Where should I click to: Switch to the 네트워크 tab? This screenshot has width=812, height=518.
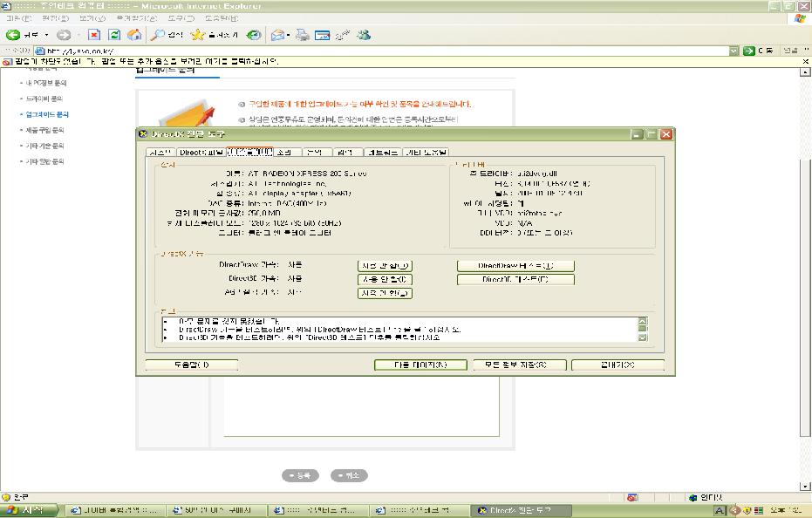pyautogui.click(x=382, y=153)
